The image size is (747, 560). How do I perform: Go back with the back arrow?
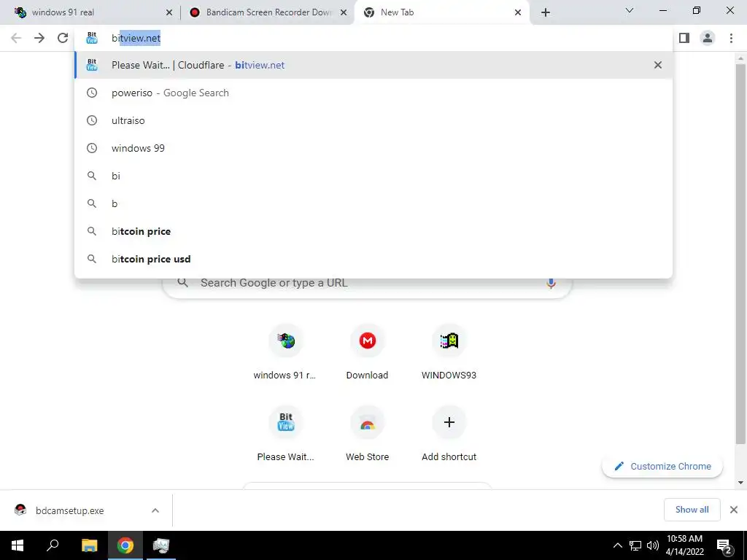point(16,38)
